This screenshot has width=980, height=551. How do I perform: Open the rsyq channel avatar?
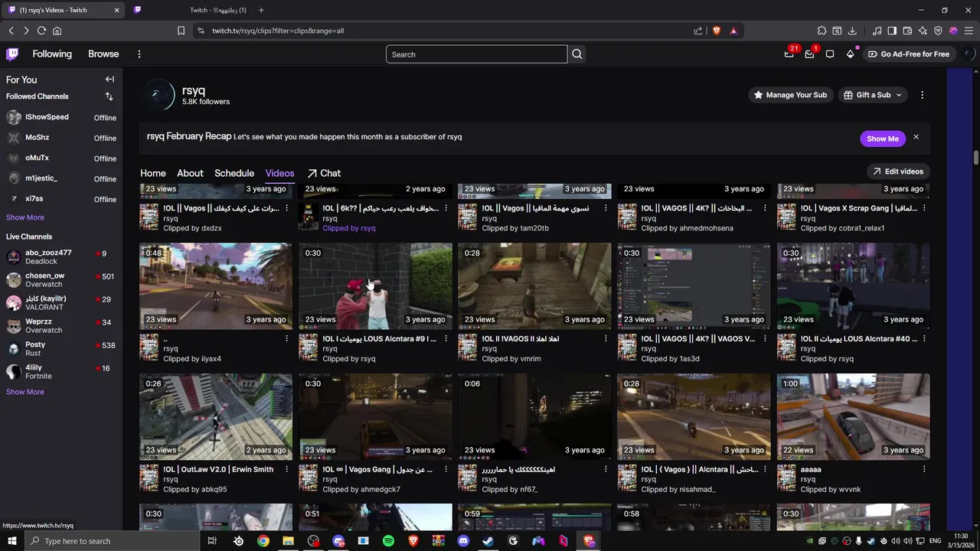(158, 95)
